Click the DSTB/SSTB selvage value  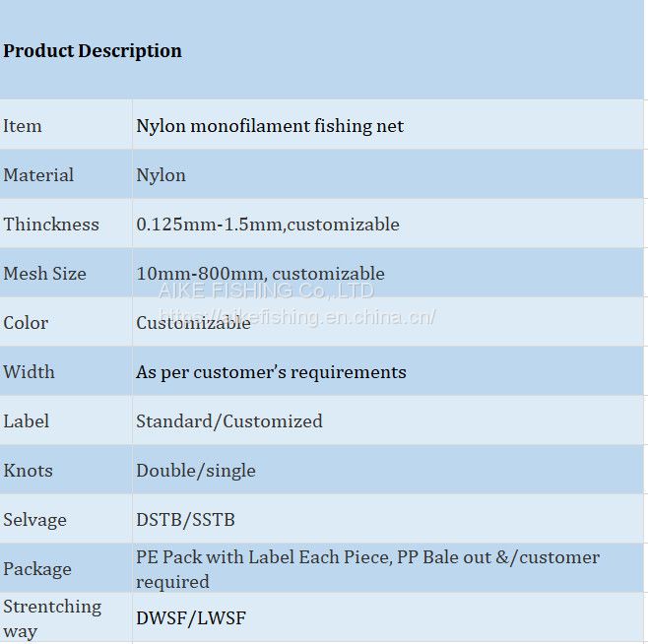(x=185, y=520)
